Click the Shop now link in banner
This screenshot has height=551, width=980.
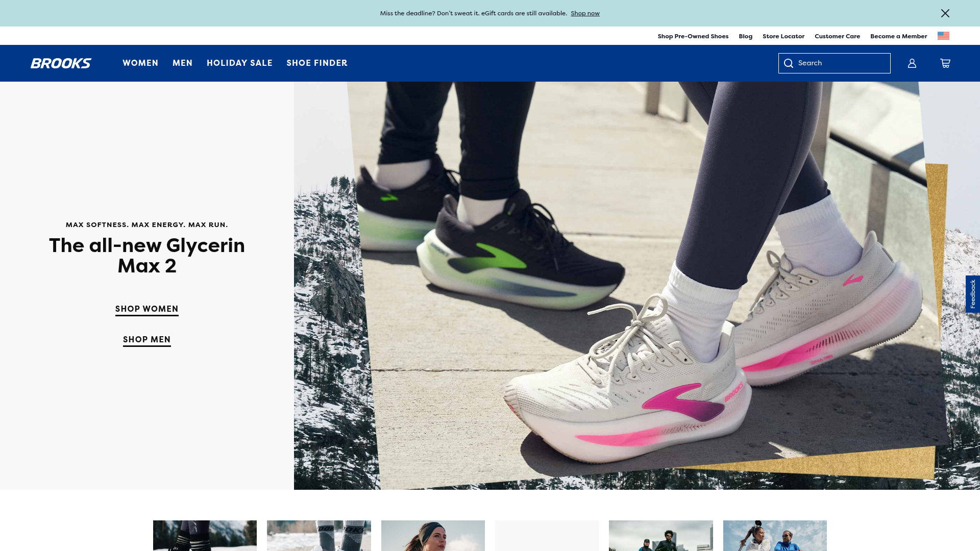[585, 13]
